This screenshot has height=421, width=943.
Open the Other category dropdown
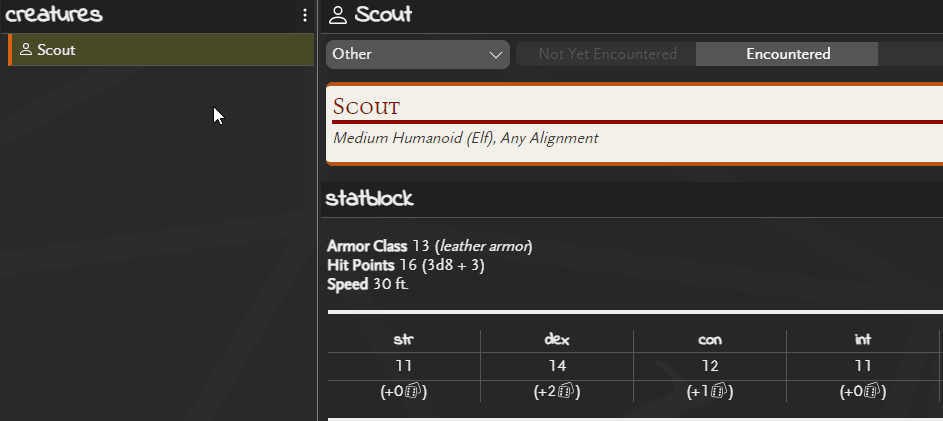coord(417,54)
